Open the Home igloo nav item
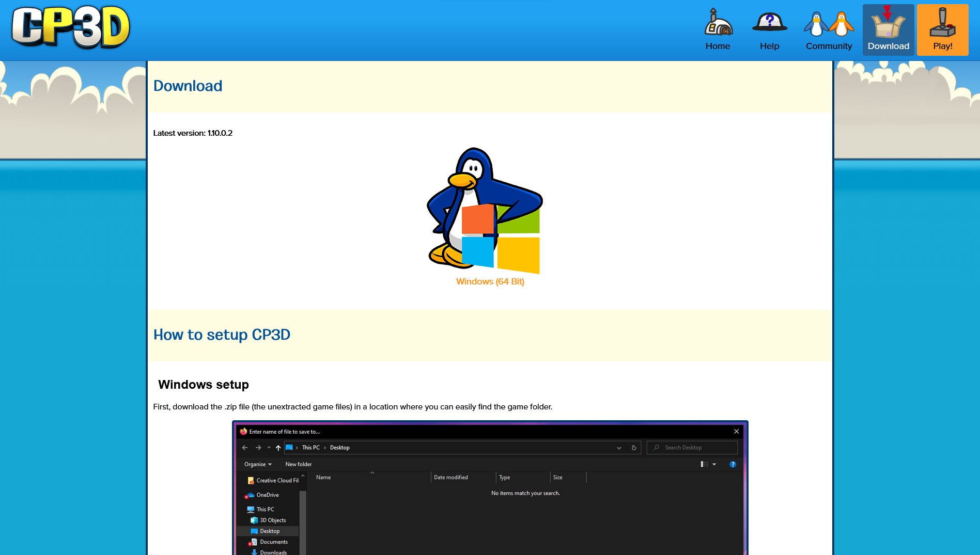The height and width of the screenshot is (555, 980). 718,30
